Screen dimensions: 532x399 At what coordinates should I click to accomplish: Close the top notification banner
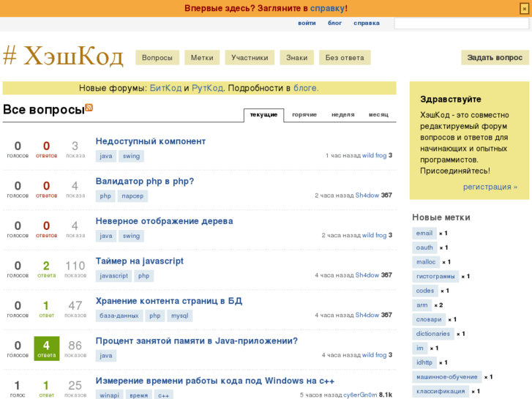(523, 8)
